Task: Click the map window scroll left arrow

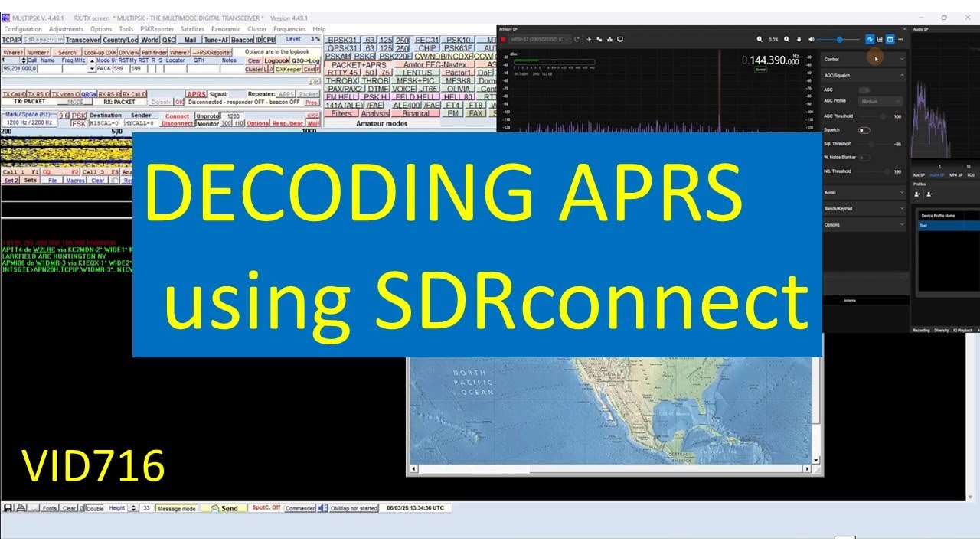Action: 413,468
